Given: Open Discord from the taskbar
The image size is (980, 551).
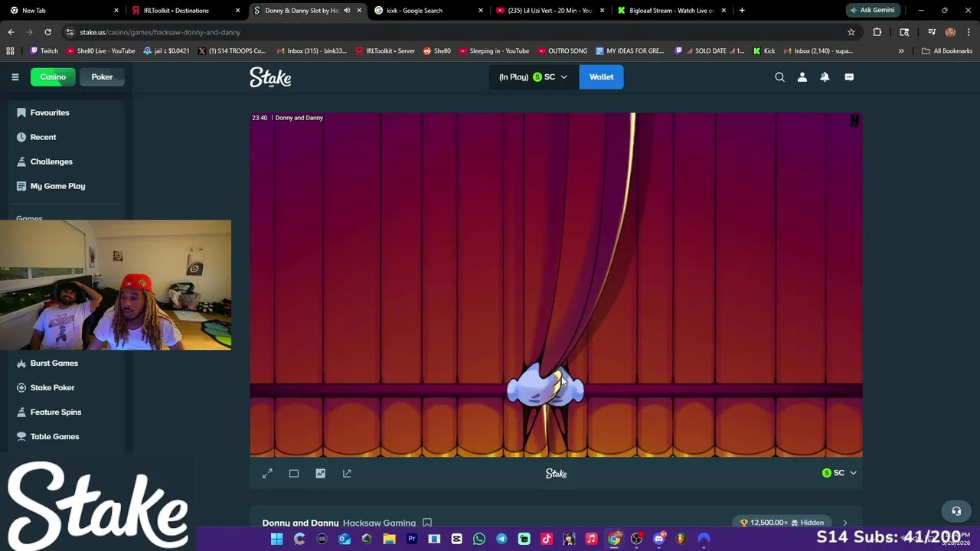Looking at the screenshot, I should click(x=659, y=539).
